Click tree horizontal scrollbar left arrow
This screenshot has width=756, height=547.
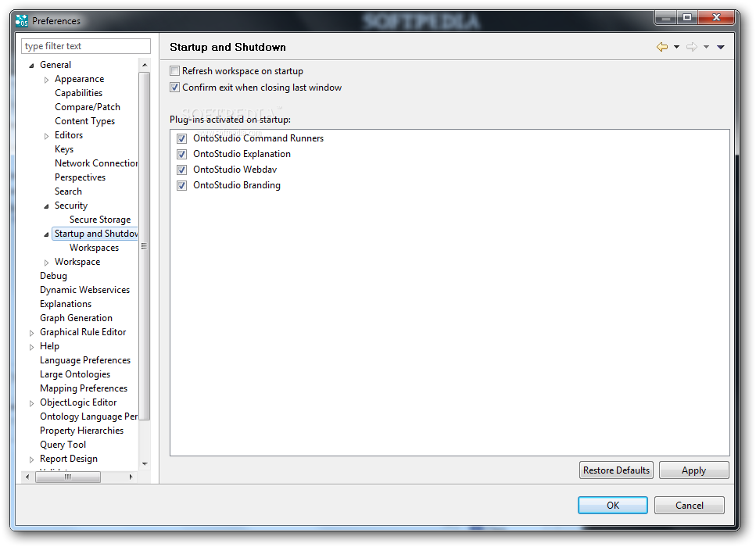point(27,477)
